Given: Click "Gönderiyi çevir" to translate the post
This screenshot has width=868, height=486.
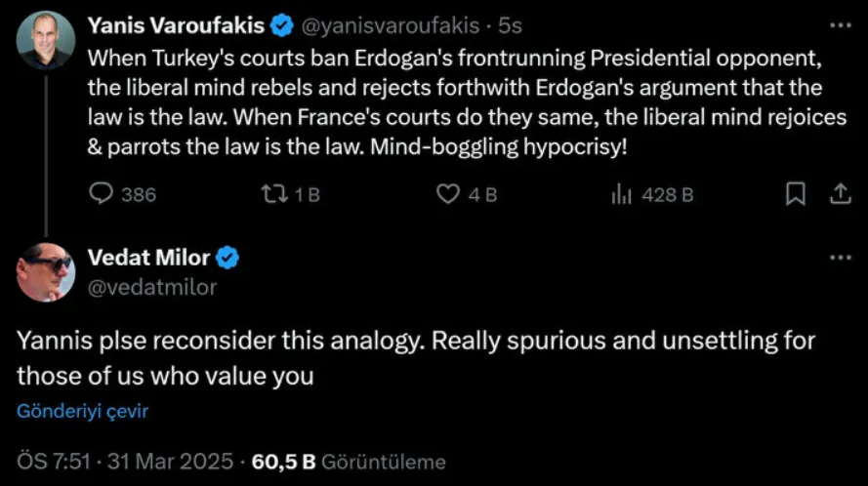Looking at the screenshot, I should pos(83,411).
